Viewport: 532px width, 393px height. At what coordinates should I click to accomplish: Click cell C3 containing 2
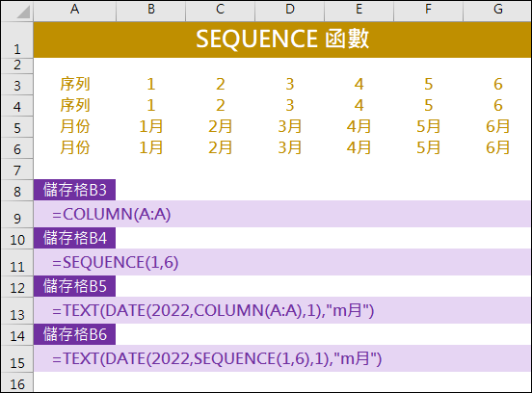220,85
